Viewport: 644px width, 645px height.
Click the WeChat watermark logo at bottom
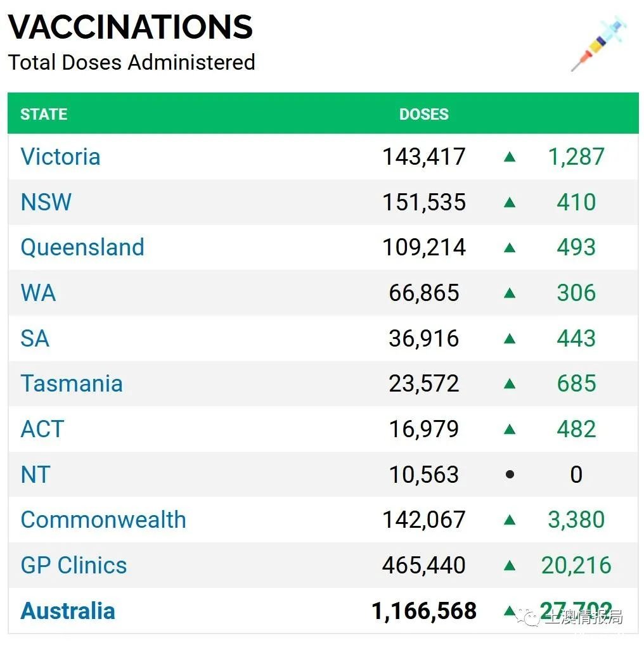click(x=529, y=617)
